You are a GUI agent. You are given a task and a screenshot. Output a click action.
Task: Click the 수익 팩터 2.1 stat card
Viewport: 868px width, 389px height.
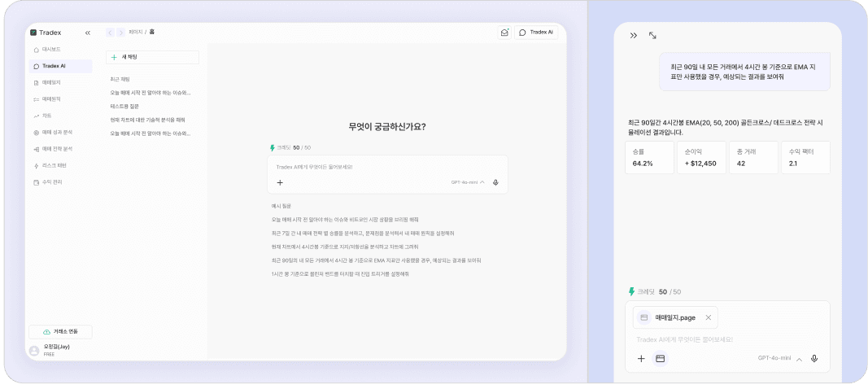(805, 157)
